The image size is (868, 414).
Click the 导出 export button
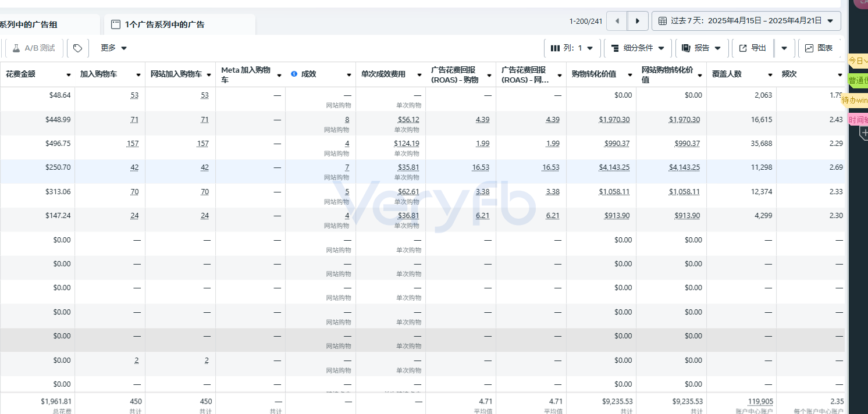[752, 48]
